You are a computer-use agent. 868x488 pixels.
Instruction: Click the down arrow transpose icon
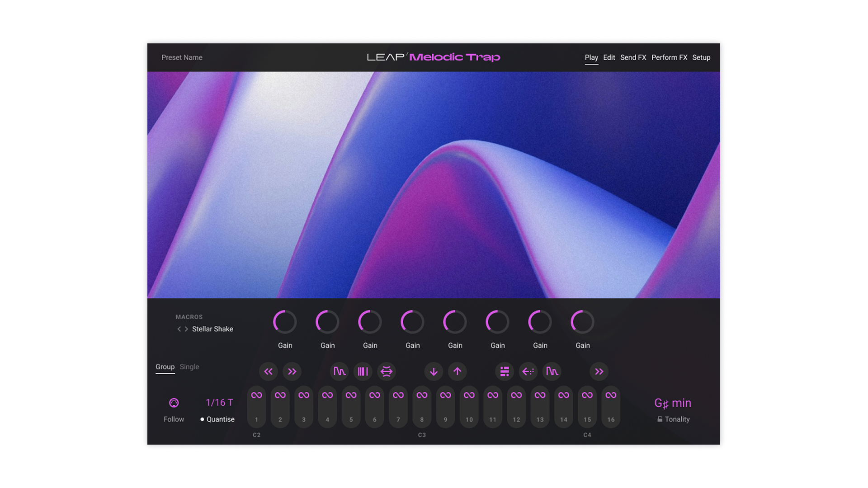click(x=434, y=371)
